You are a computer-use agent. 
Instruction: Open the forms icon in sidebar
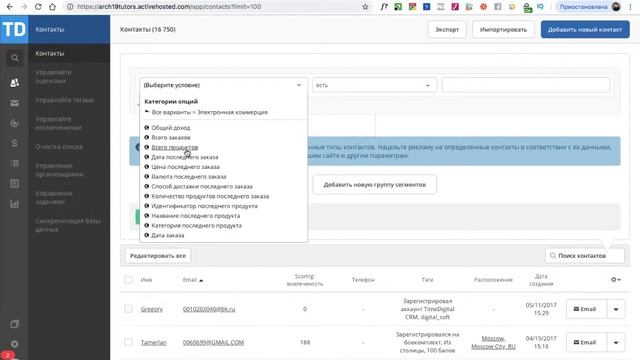15,184
